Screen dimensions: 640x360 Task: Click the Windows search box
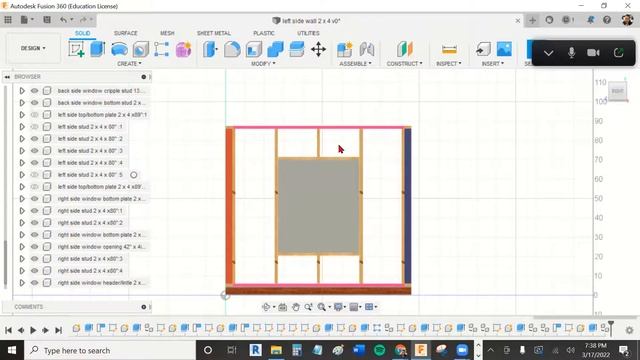pyautogui.click(x=110, y=350)
